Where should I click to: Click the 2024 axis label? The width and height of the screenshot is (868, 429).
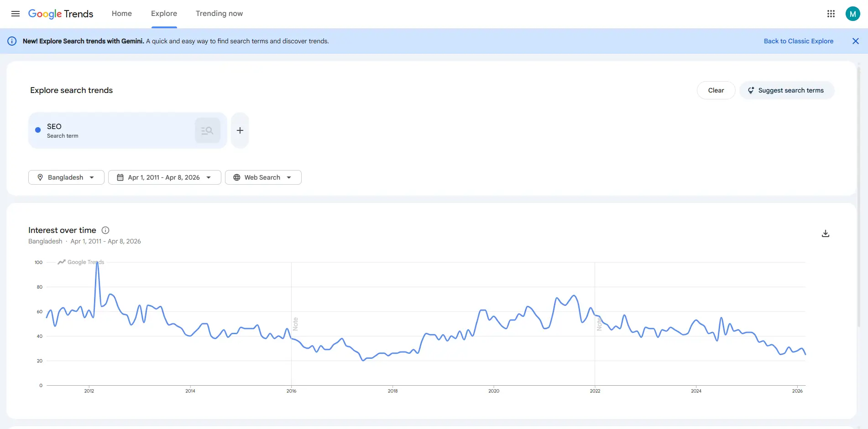pos(696,391)
